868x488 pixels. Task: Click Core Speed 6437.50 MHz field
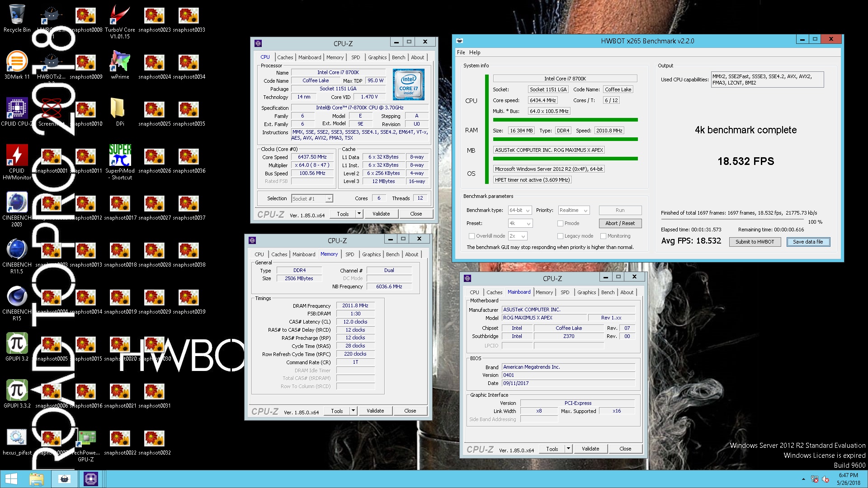click(312, 157)
